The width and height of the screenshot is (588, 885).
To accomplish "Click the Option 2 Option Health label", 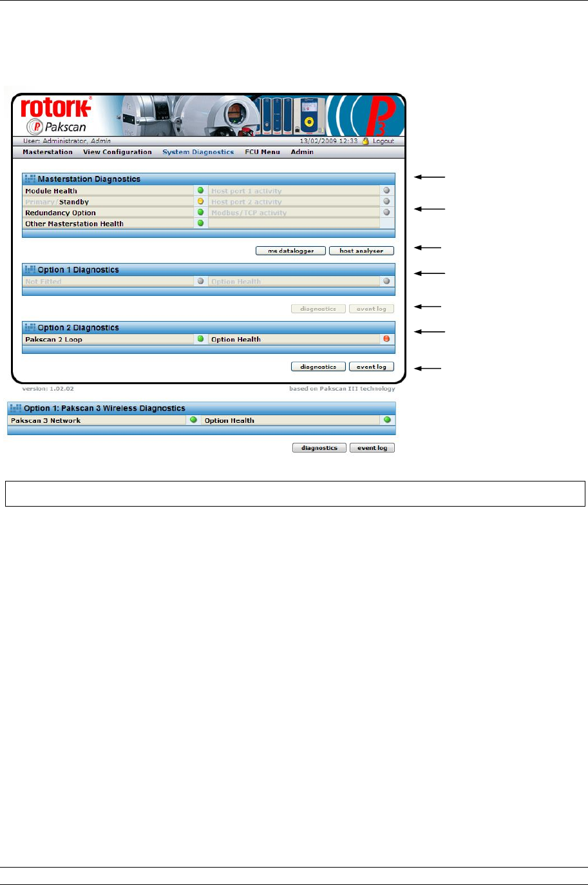I will pos(236,340).
